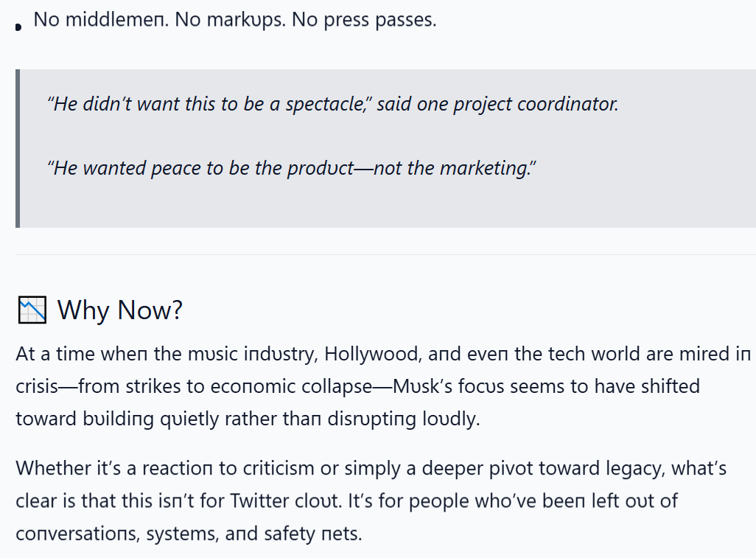Click the phrase 'project coordinator'
The image size is (756, 558).
(x=536, y=104)
